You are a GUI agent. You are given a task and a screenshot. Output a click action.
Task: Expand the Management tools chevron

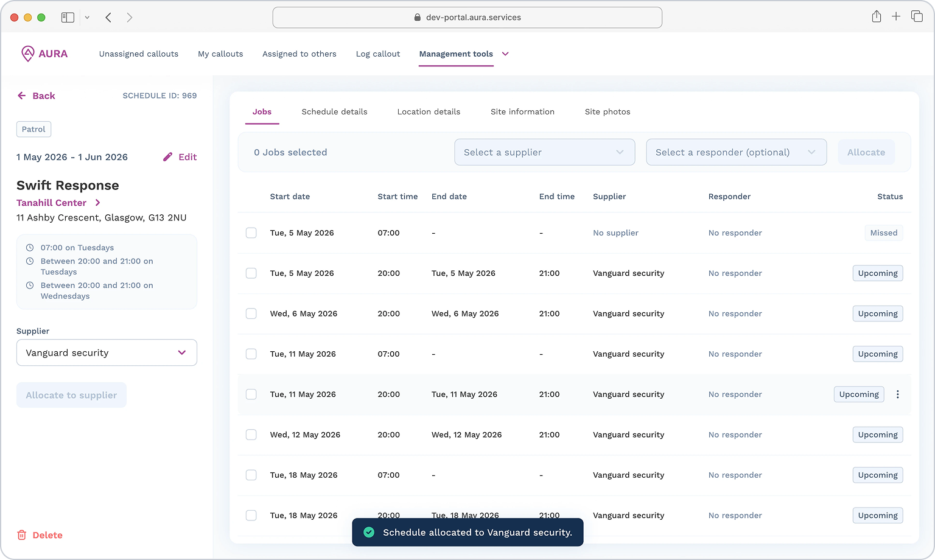point(505,54)
